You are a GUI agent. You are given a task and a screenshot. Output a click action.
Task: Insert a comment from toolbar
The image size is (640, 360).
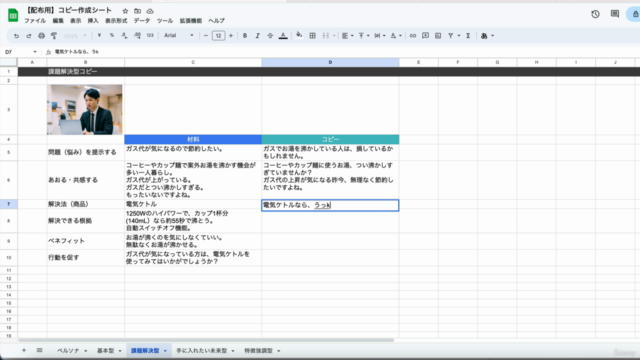pos(425,36)
